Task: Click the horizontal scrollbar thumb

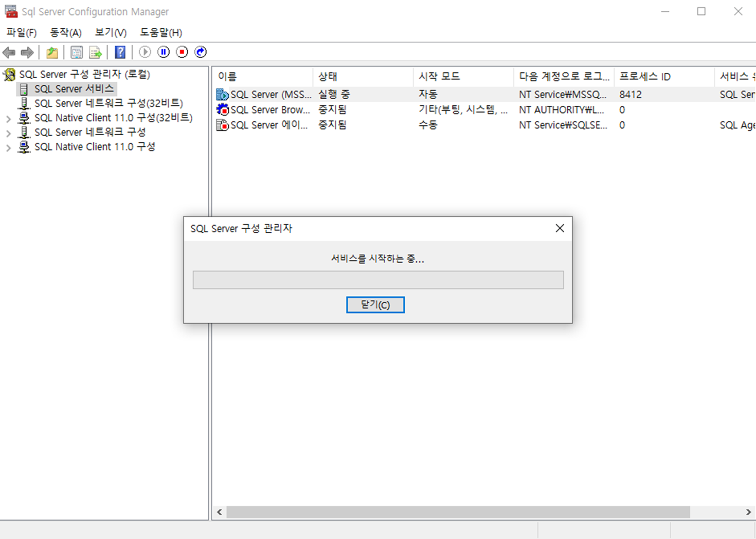Action: 458,512
